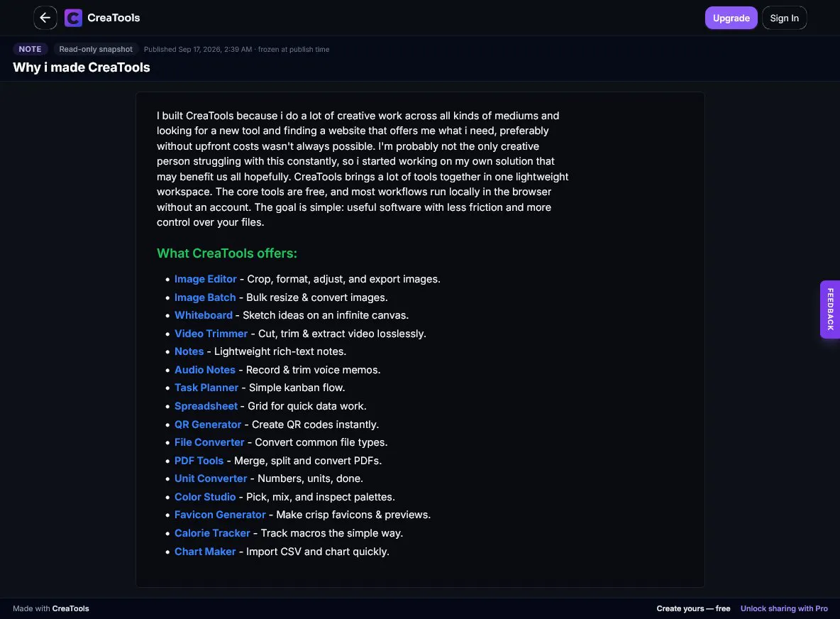Click Unlock sharing with Pro link

click(x=784, y=608)
